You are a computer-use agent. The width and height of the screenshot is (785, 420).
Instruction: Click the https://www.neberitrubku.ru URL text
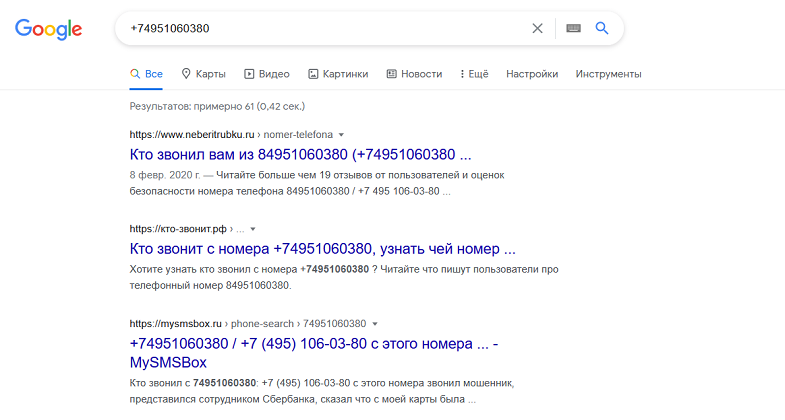click(192, 135)
